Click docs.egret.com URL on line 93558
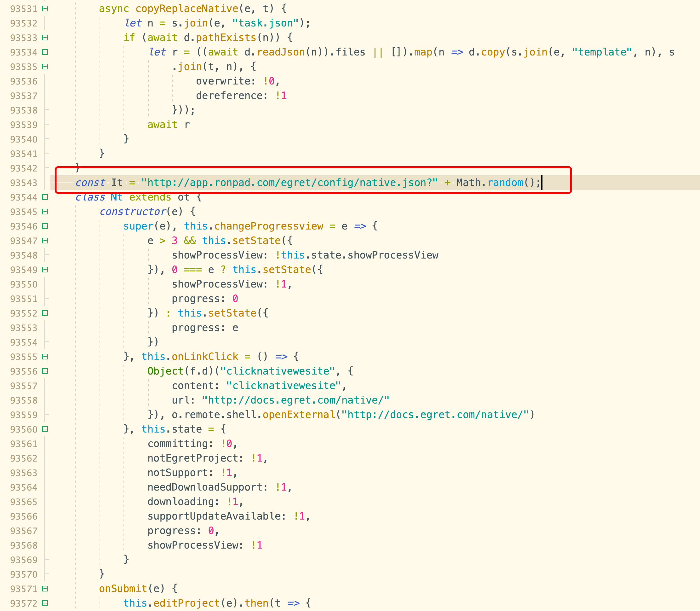This screenshot has width=700, height=611. click(x=296, y=400)
